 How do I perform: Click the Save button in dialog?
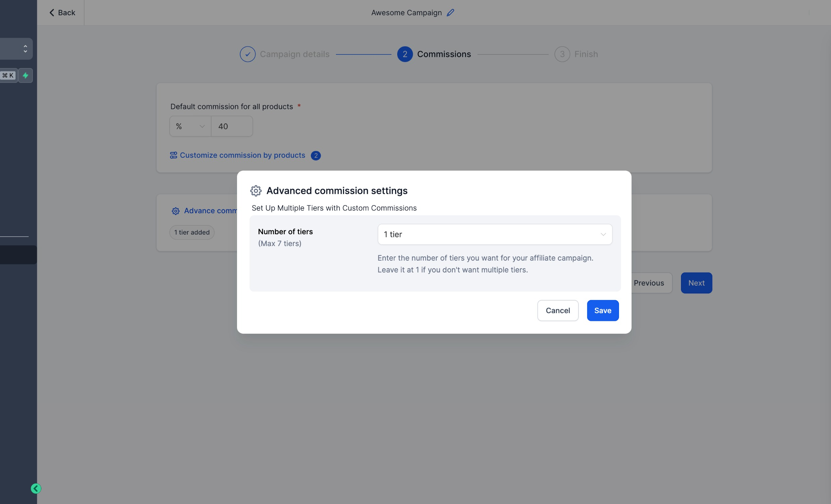(603, 310)
